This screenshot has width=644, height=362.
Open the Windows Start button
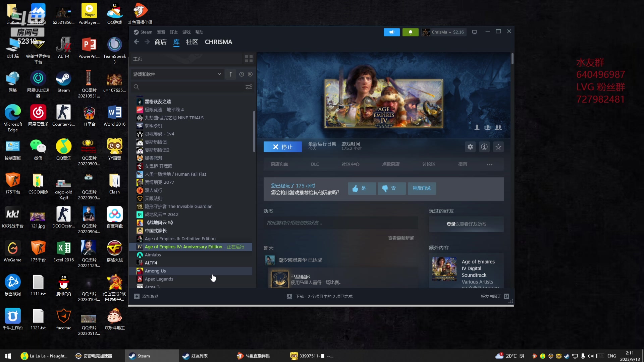pos(8,356)
